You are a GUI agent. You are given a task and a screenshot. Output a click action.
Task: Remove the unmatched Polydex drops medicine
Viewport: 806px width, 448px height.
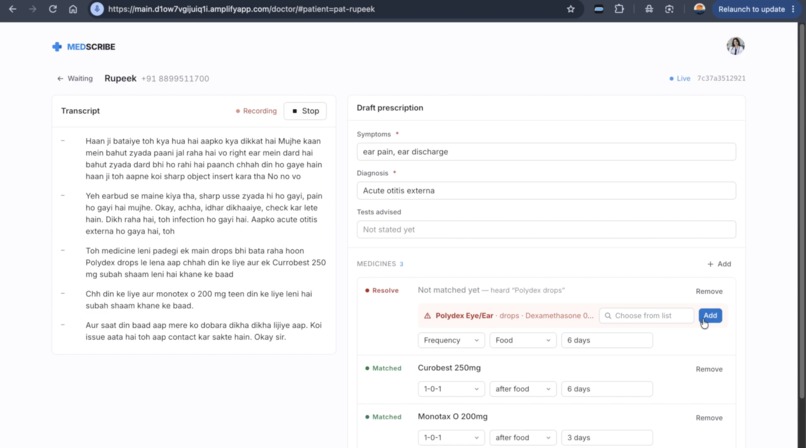pyautogui.click(x=709, y=291)
